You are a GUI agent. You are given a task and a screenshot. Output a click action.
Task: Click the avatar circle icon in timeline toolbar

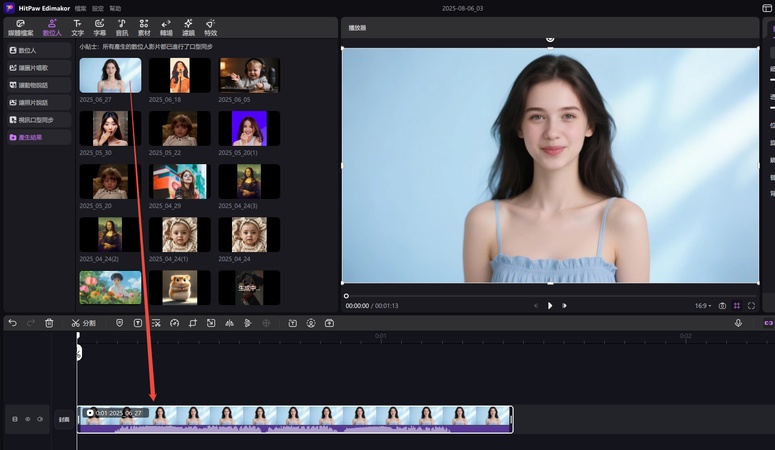click(x=311, y=323)
